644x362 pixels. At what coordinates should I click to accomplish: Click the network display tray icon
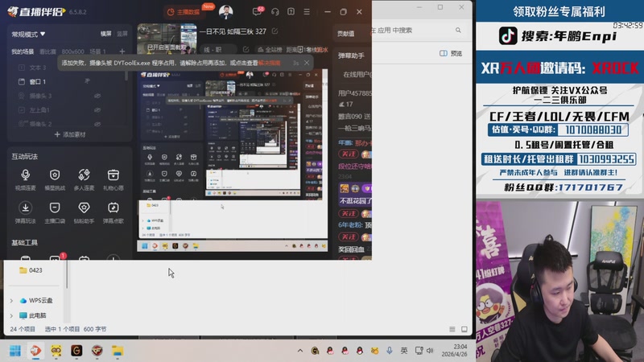(x=419, y=351)
